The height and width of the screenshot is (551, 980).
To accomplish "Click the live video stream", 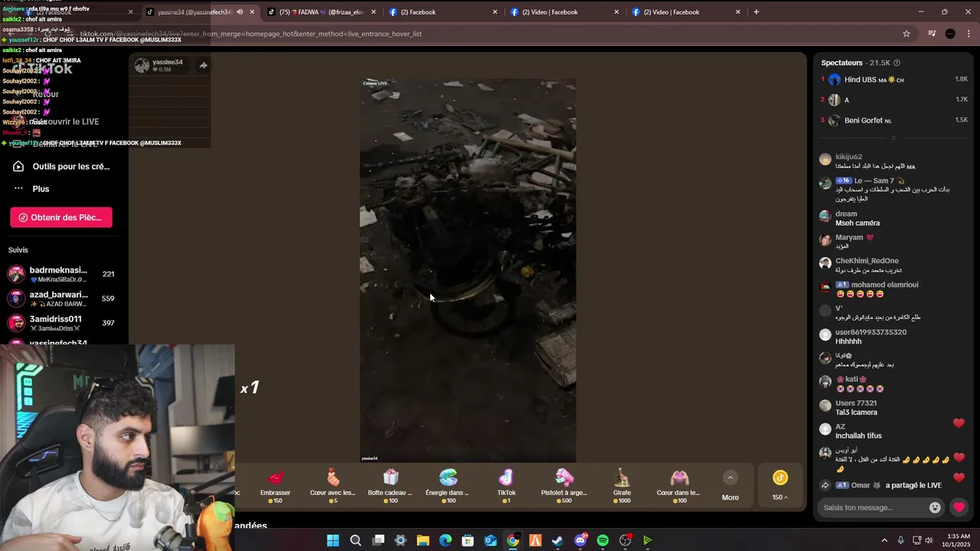I will point(468,270).
